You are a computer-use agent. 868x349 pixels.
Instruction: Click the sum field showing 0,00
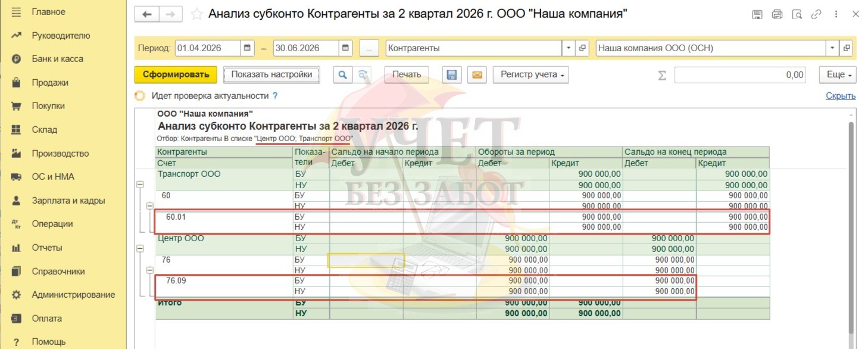[740, 75]
